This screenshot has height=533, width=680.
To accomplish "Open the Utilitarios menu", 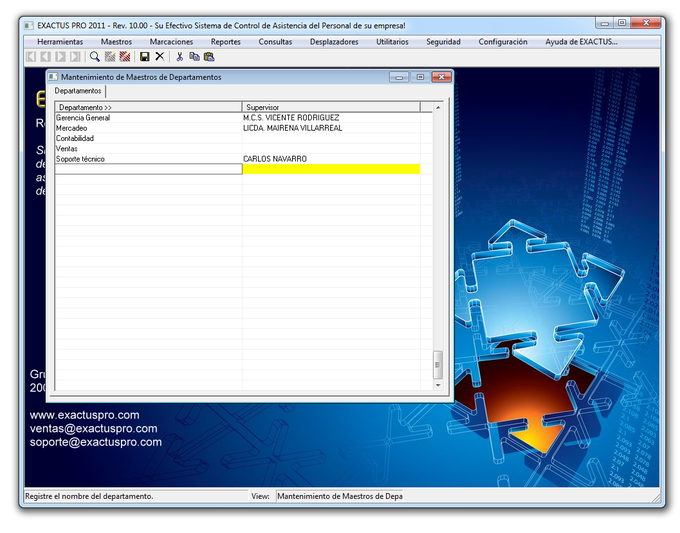I will (392, 42).
